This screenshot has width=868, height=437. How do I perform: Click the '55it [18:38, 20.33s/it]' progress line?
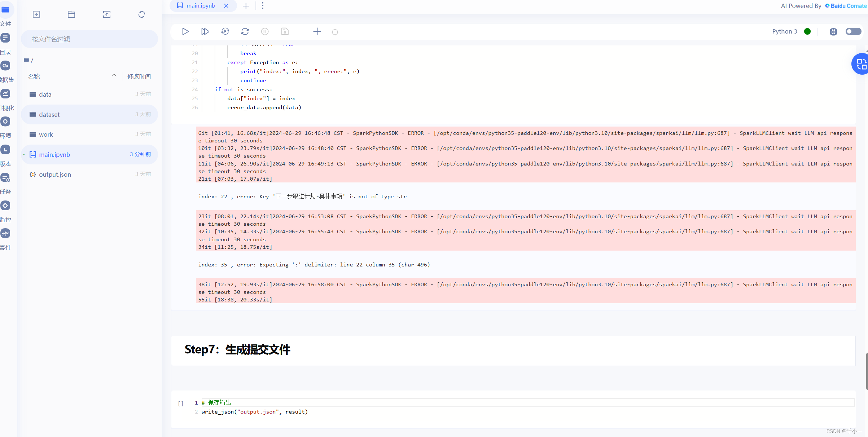coord(235,300)
